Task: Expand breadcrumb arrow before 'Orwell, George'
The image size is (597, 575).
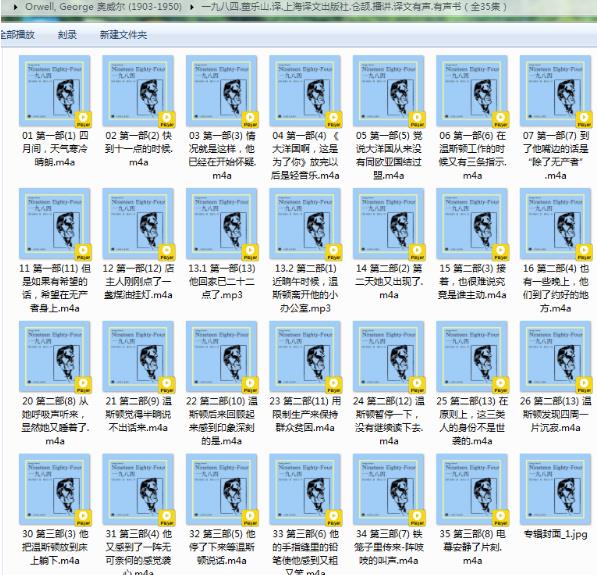Action: 15,7
